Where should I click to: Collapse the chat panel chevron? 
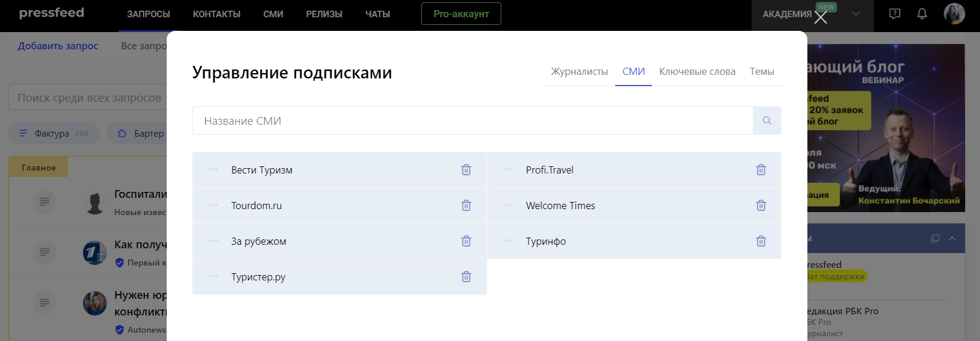952,238
